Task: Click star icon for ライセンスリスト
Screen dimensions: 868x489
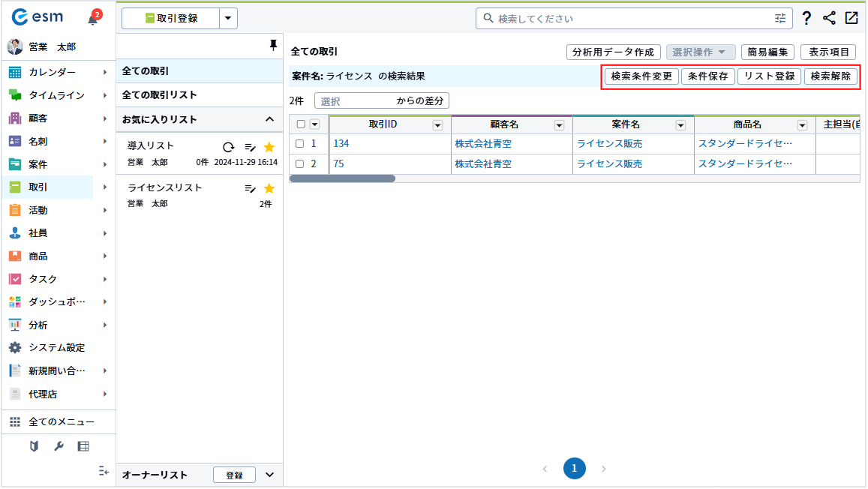Action: pyautogui.click(x=269, y=188)
